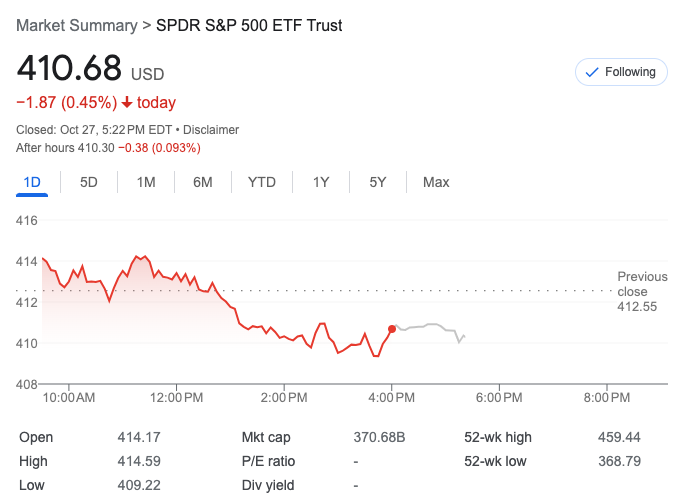The height and width of the screenshot is (499, 692).
Task: Show the YTD chart
Action: (x=262, y=182)
